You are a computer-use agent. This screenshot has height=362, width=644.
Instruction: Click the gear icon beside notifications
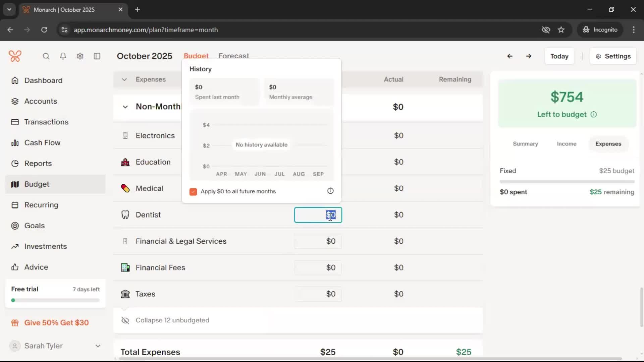click(x=80, y=56)
